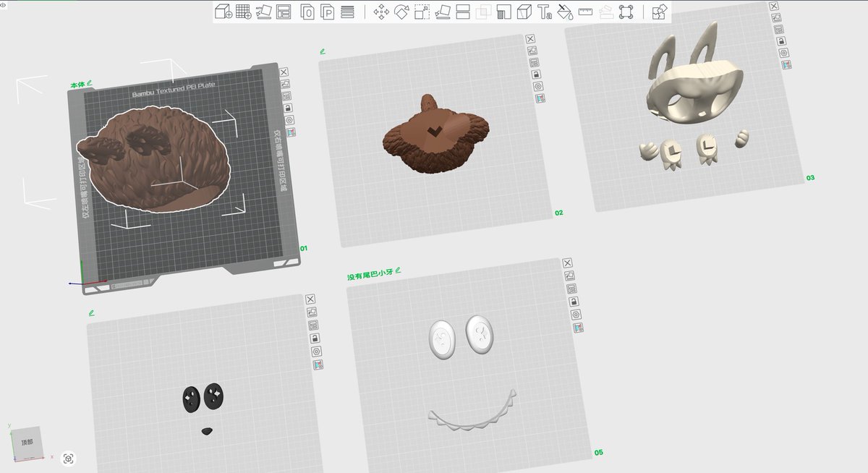Add a new object with the cube icon

click(224, 12)
